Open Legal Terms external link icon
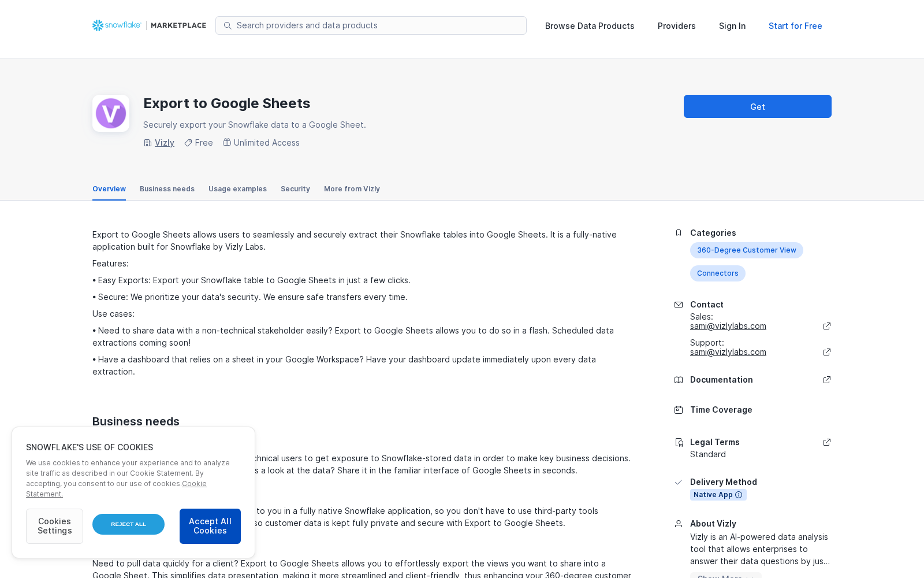Image resolution: width=924 pixels, height=578 pixels. coord(827,442)
